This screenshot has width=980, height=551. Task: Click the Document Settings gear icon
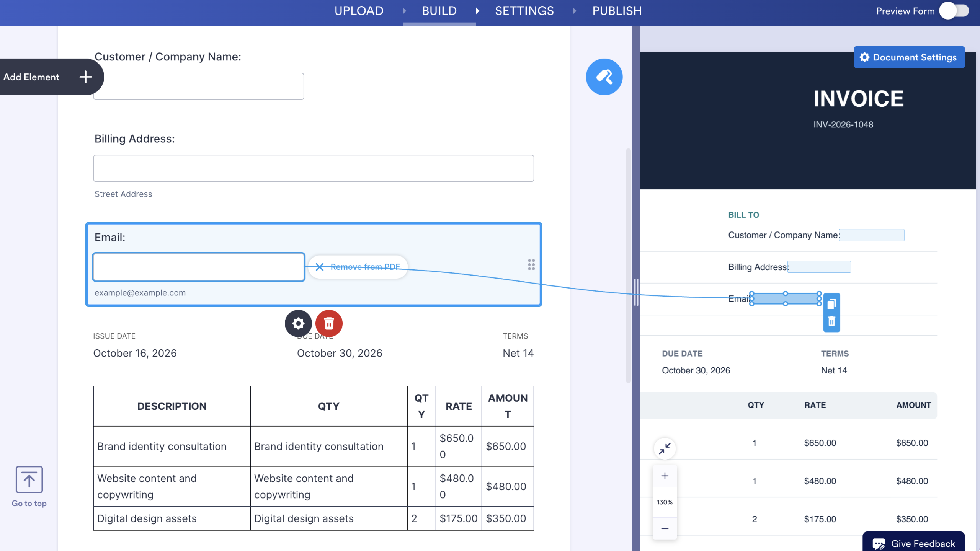(x=864, y=57)
